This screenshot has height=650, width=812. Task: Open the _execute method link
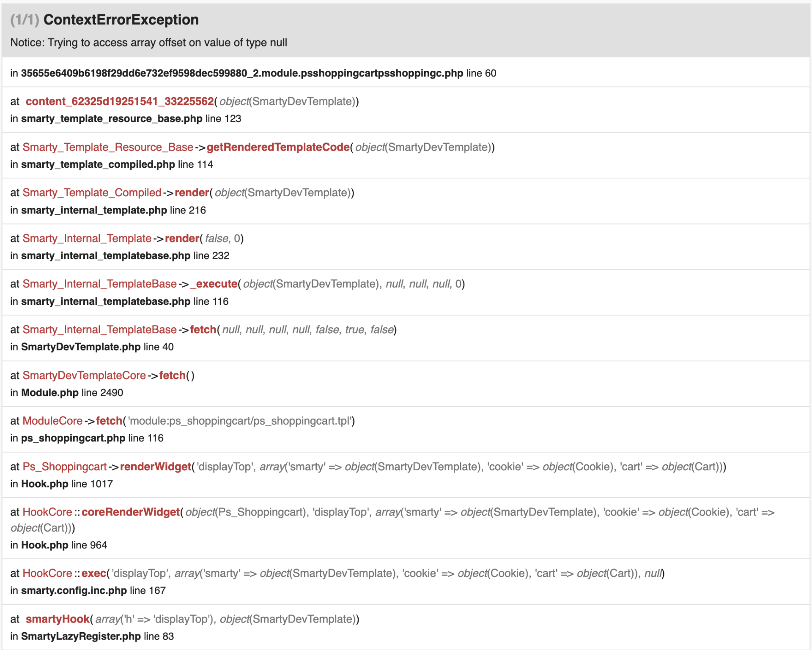[214, 284]
